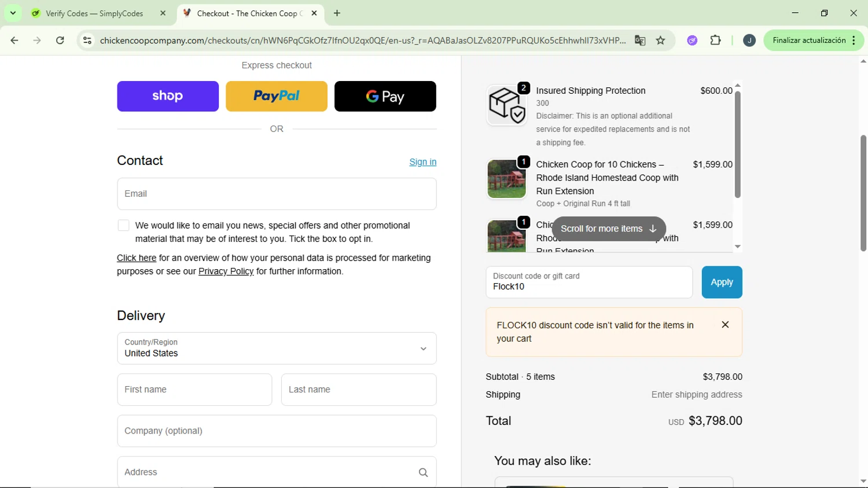This screenshot has height=488, width=868.
Task: Click first Chicken Coop product thumbnail
Action: 507,179
